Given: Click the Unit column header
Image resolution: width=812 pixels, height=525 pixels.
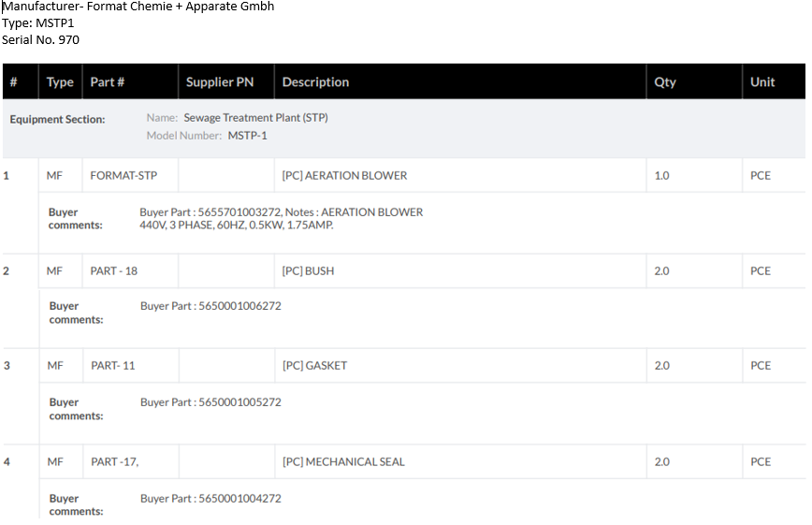Looking at the screenshot, I should pyautogui.click(x=762, y=82).
